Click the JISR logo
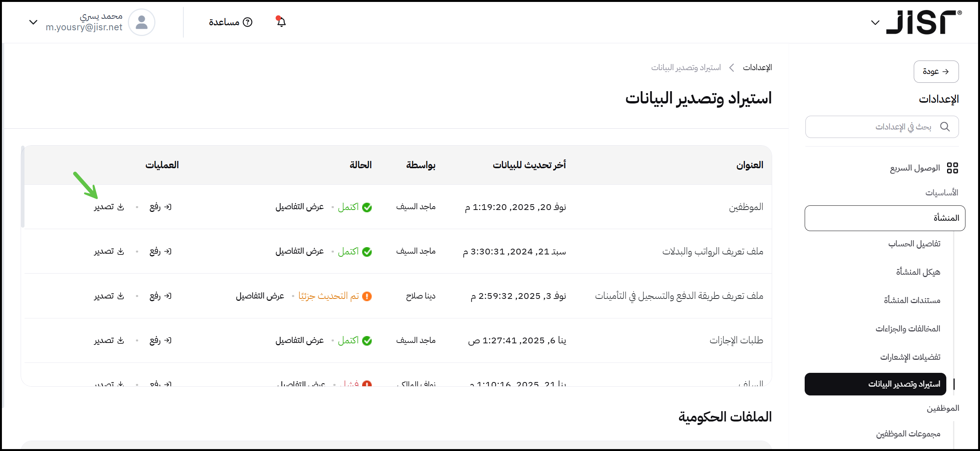The height and width of the screenshot is (451, 980). click(923, 22)
